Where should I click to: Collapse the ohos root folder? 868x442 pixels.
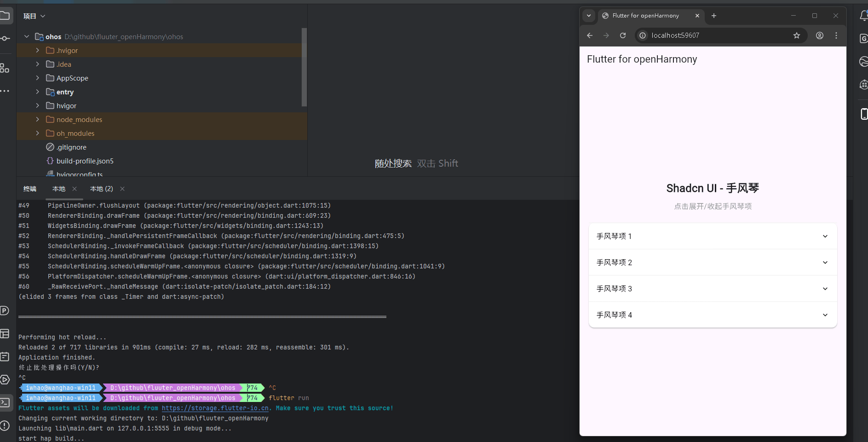pos(27,36)
